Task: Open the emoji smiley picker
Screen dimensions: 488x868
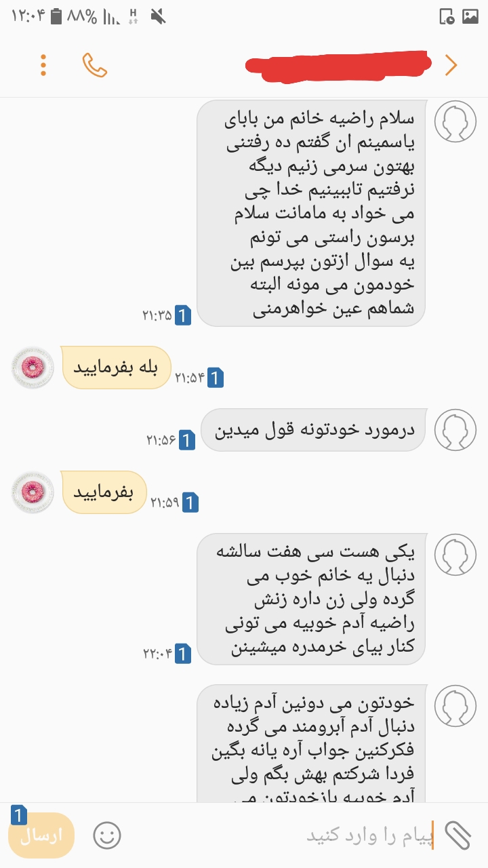Action: tap(107, 836)
